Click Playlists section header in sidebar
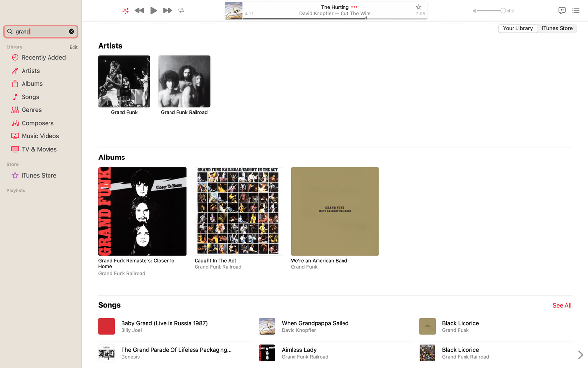 click(x=16, y=190)
